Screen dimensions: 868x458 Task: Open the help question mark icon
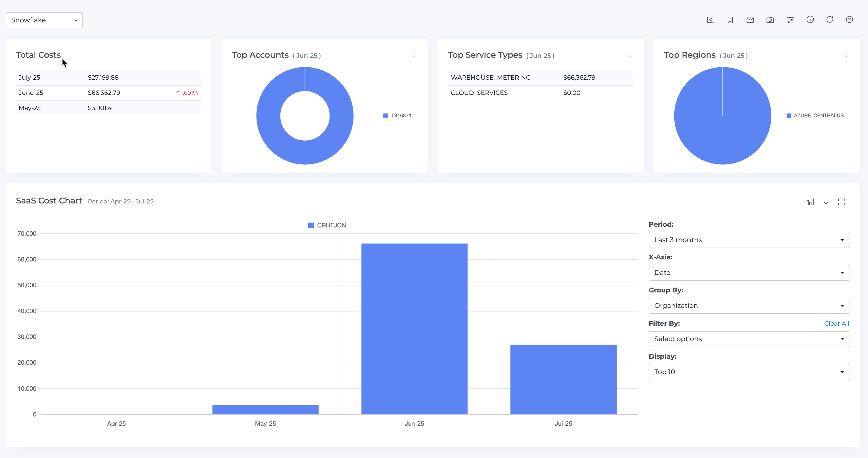pyautogui.click(x=849, y=20)
